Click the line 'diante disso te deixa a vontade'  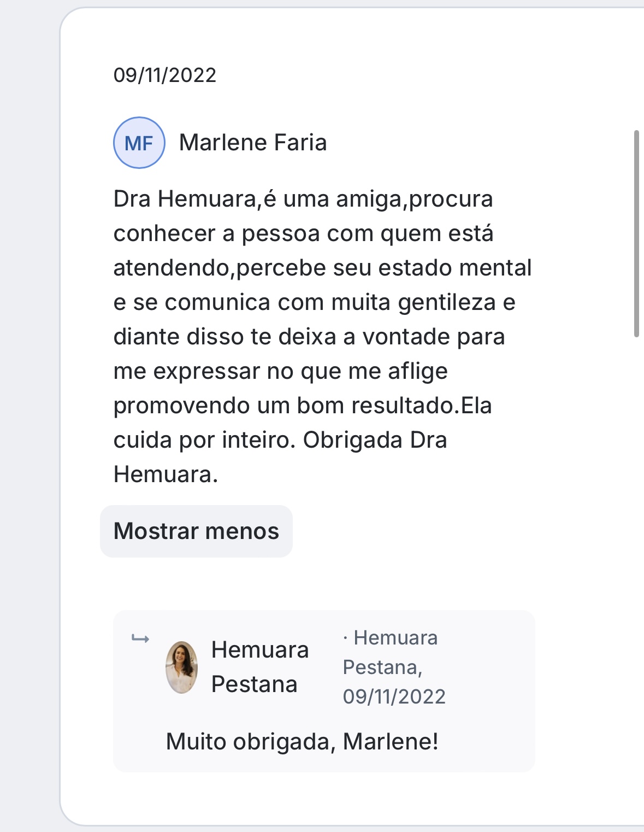coord(309,337)
